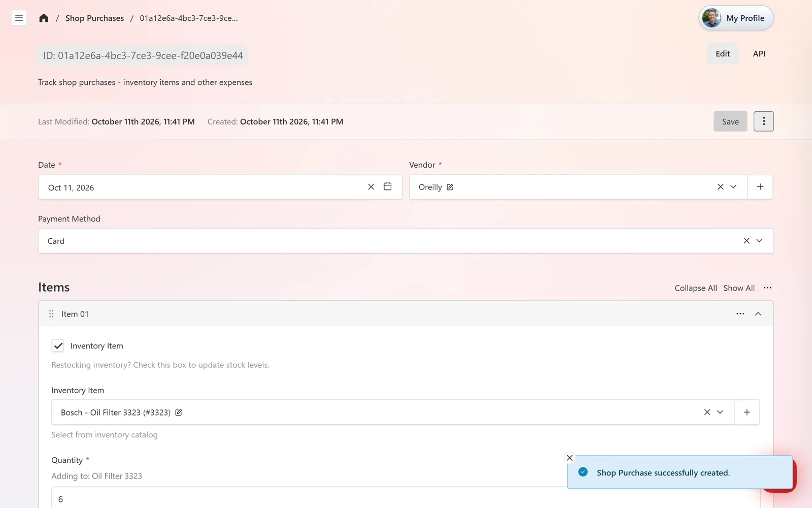Open the hamburger navigation menu
Screen dimensions: 812x508
[x=19, y=18]
